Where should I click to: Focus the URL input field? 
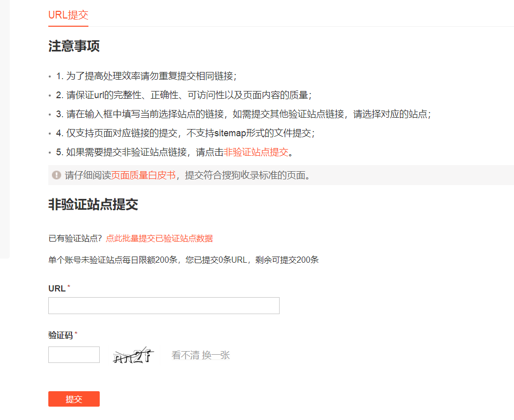coord(164,305)
